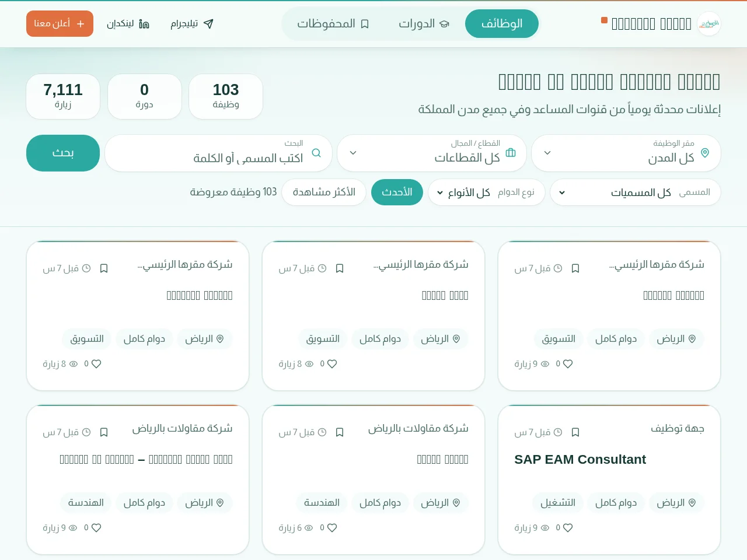This screenshot has height=560, width=747.
Task: Open the SAP EAM Consultant job title
Action: tap(580, 460)
